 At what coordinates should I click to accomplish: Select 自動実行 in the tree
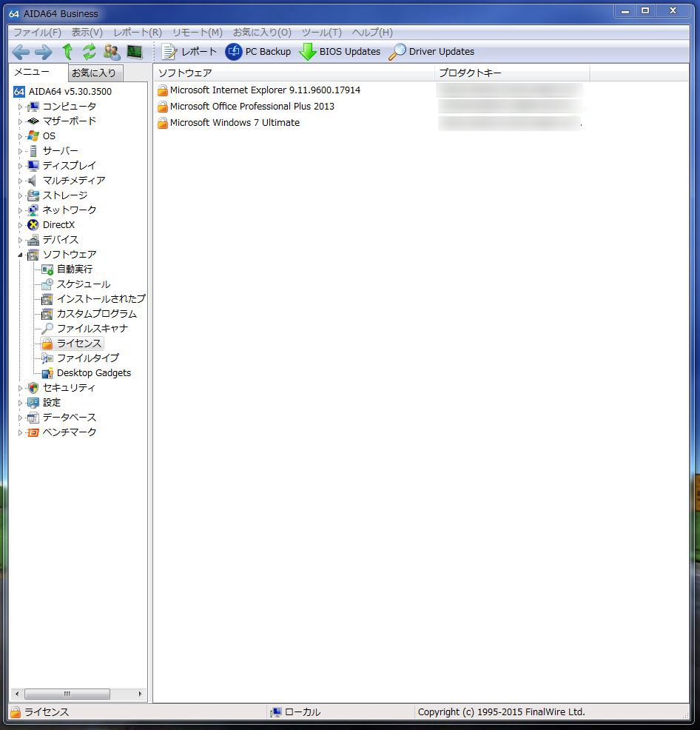point(75,269)
